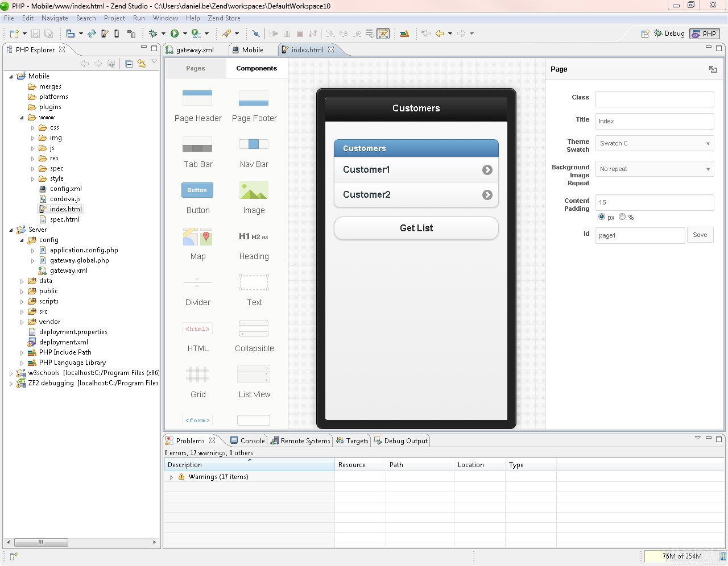
Task: Select the Map component
Action: [x=197, y=244]
